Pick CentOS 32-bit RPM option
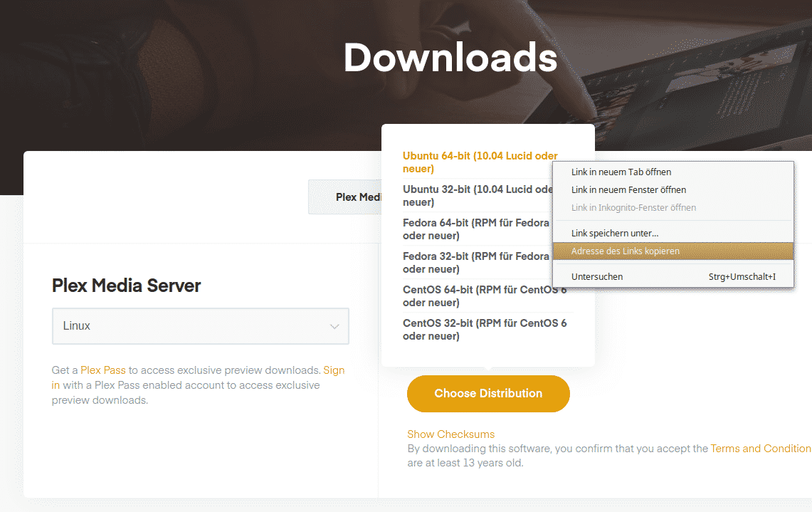The image size is (812, 512). 484,329
